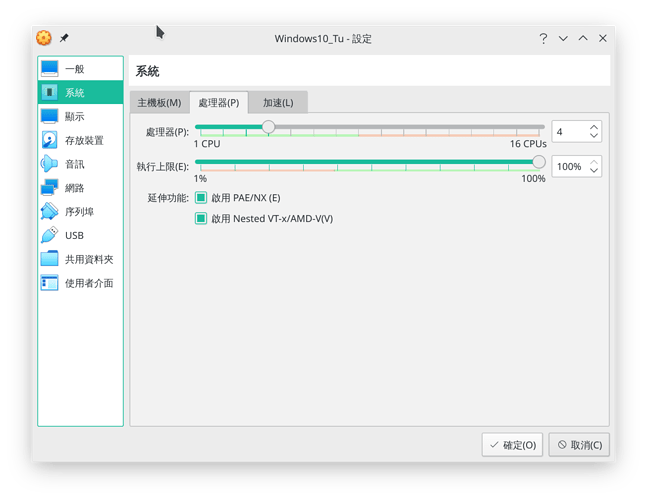Increase processor count with up arrow
This screenshot has height=500, width=647.
(x=594, y=127)
